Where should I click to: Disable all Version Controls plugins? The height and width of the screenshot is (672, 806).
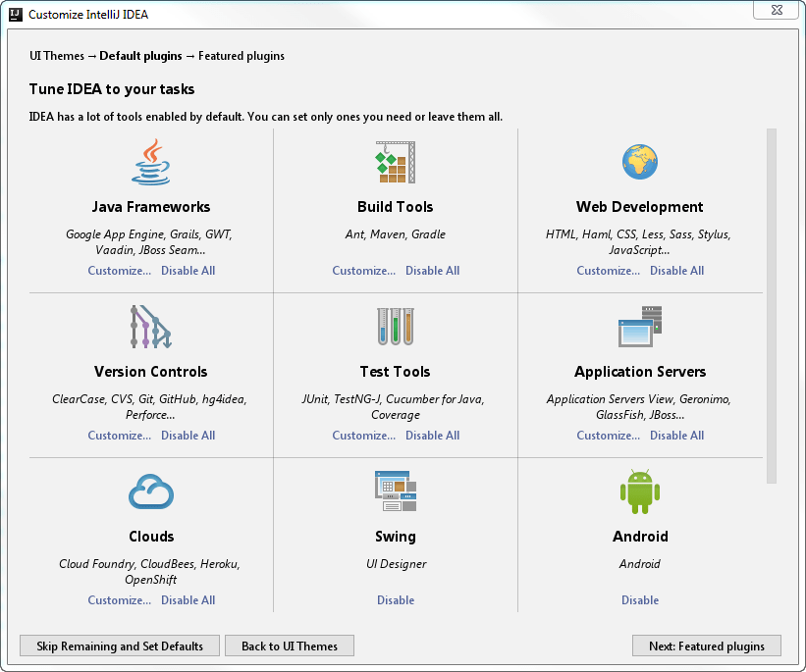point(188,436)
